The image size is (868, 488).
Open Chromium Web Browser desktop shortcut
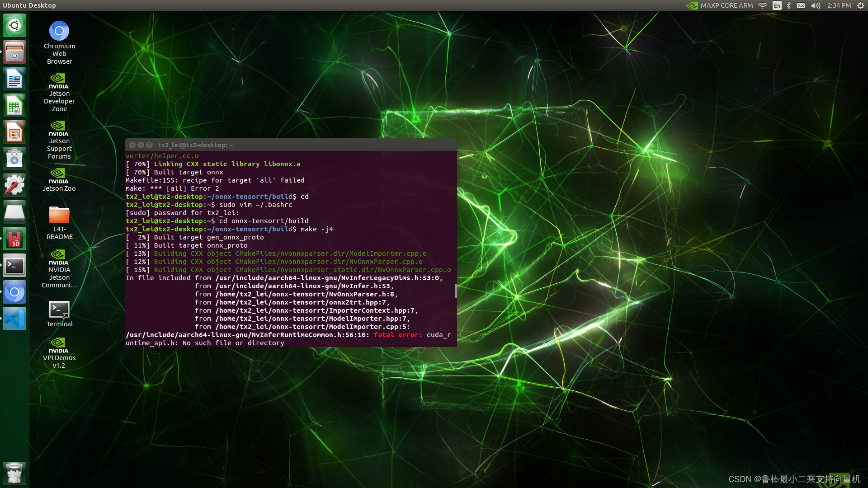click(59, 42)
